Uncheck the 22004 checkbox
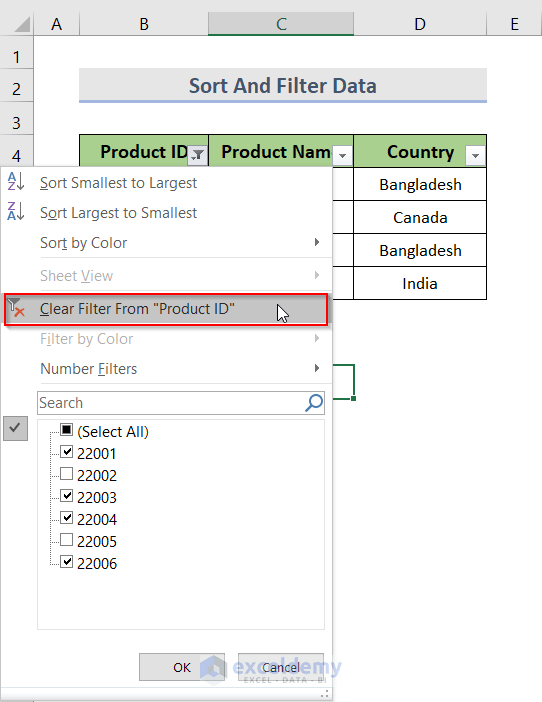 (x=66, y=518)
